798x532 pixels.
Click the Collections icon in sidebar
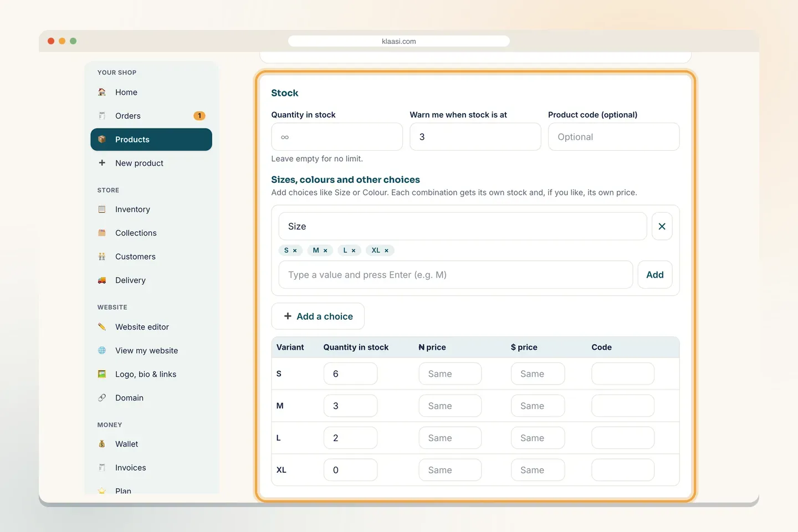102,233
